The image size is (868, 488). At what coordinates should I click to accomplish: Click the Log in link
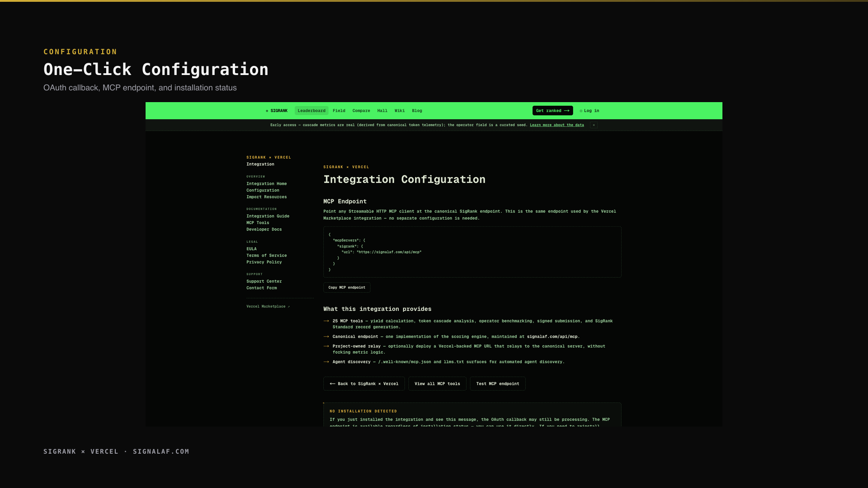click(x=590, y=111)
